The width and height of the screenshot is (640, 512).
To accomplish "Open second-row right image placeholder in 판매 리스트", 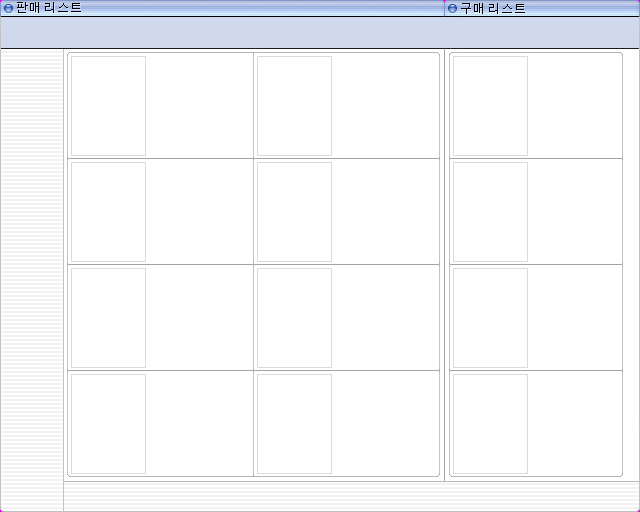I will [x=294, y=212].
